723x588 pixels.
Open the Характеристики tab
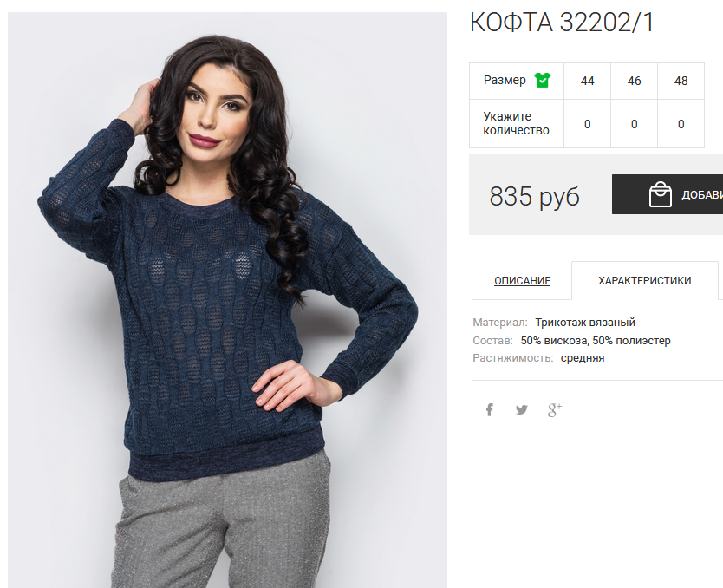tap(645, 280)
